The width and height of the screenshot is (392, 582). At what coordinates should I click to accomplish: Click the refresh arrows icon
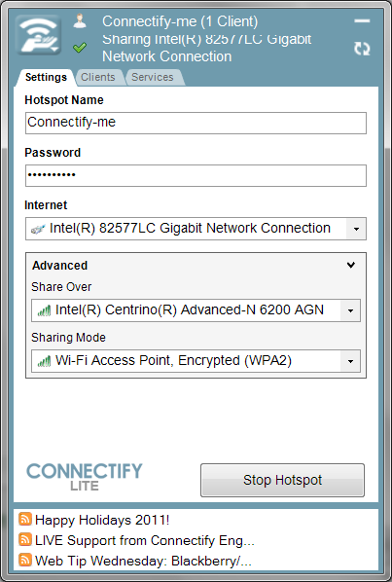362,49
